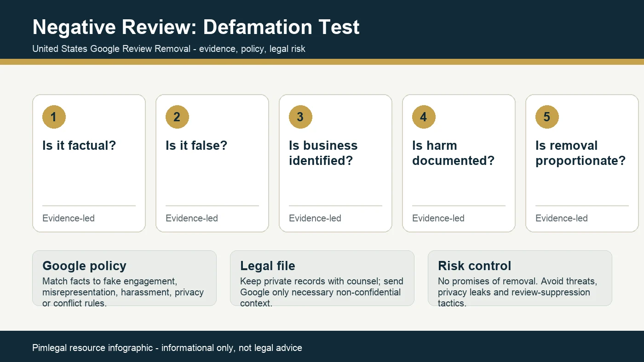Click the gold circle numbered 5
Image resolution: width=644 pixels, height=362 pixels.
coord(547,117)
